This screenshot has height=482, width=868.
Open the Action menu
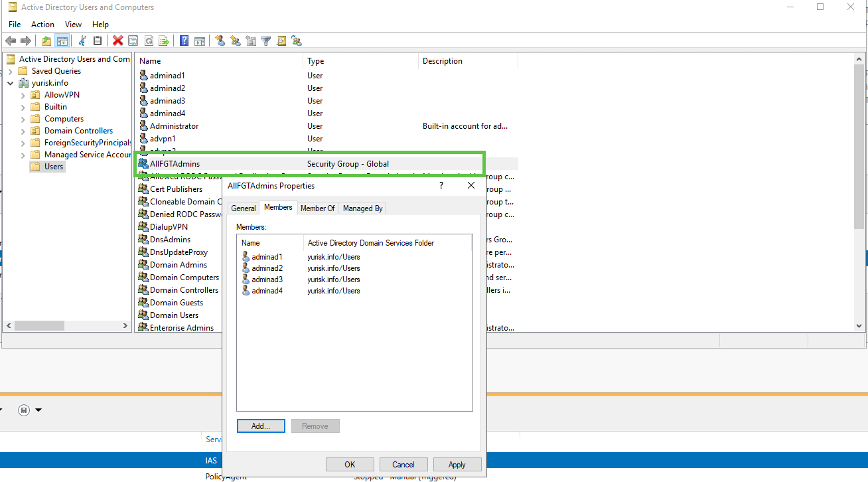[x=42, y=25]
